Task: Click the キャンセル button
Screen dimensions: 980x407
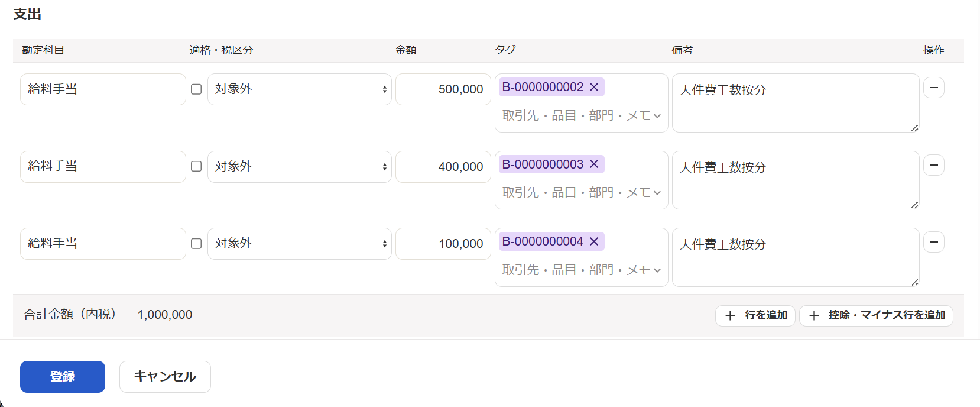Action: click(165, 377)
